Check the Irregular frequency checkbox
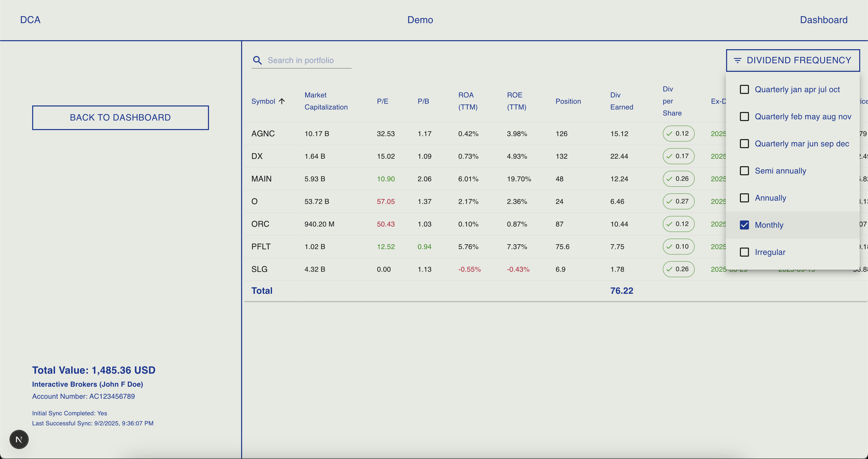This screenshot has height=459, width=868. [x=744, y=252]
